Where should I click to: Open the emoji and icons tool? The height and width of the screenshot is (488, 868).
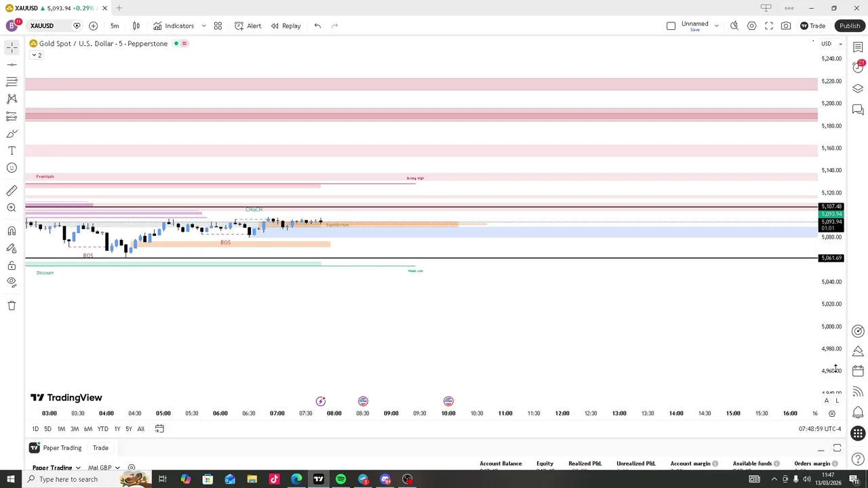click(x=12, y=167)
